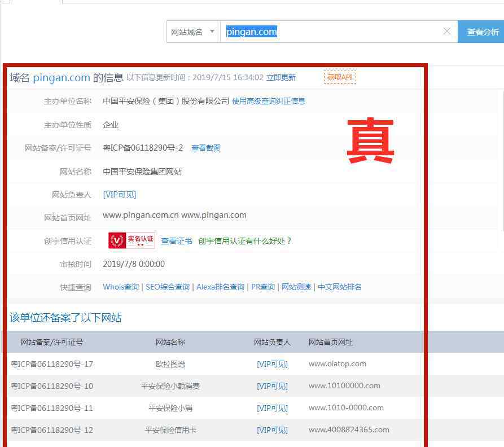Image resolution: width=504 pixels, height=447 pixels.
Task: Click the 企业 organization type value
Action: [x=111, y=125]
